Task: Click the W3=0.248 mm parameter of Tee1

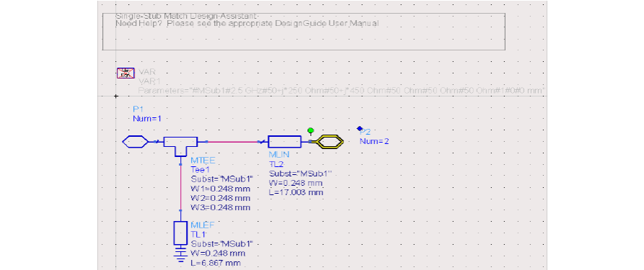Action: [x=221, y=207]
